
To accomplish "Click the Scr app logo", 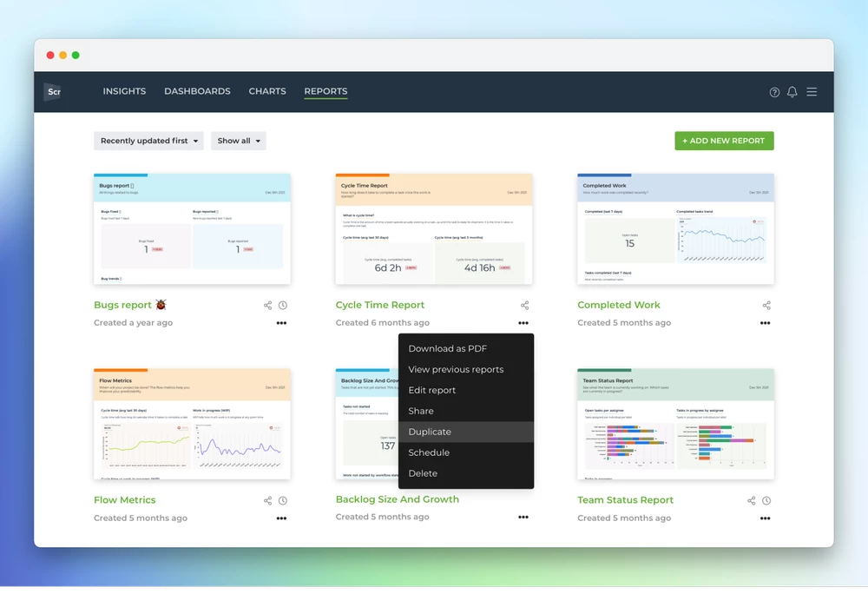I will click(54, 91).
